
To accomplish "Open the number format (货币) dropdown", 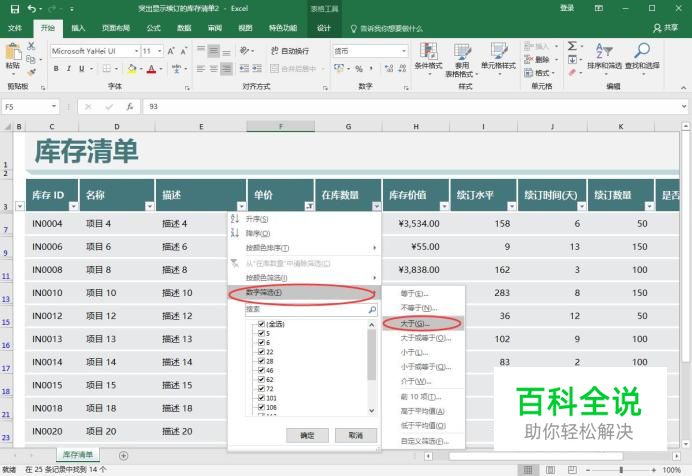I will click(403, 51).
